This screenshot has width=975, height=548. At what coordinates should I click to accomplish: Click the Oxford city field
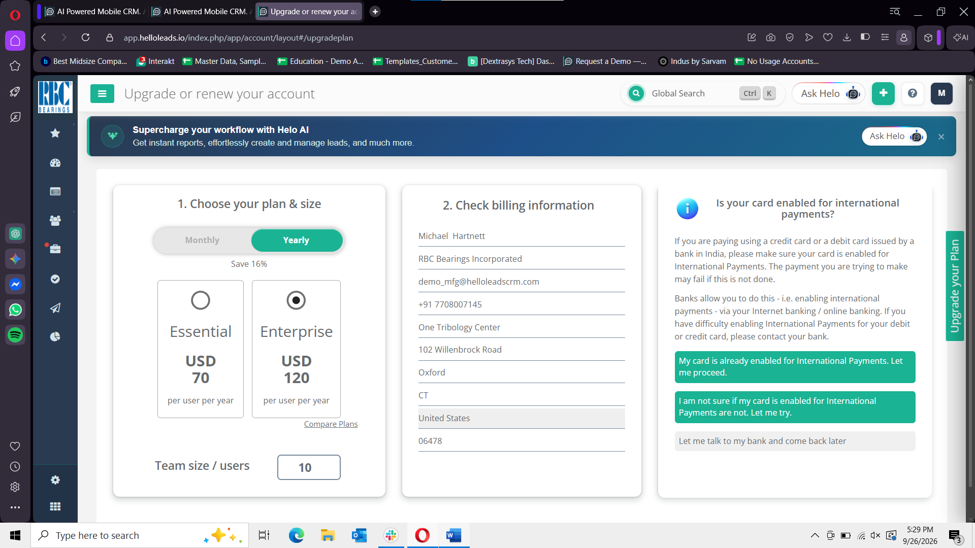pos(521,373)
